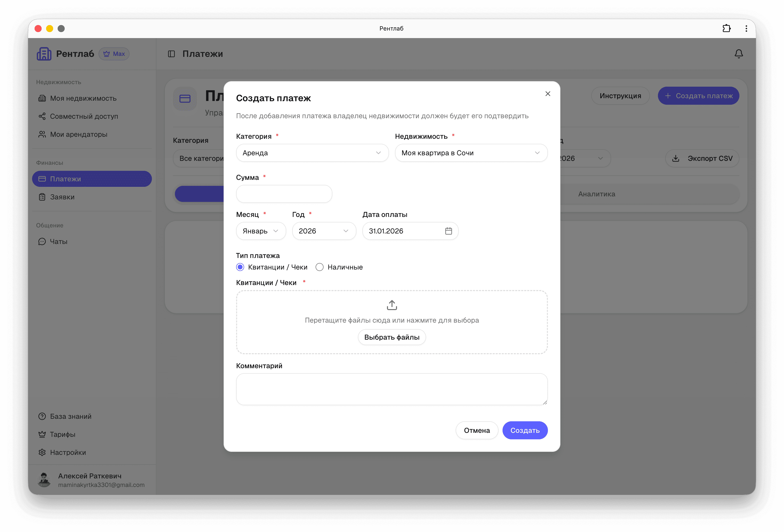Select the Наличные radio option
784x532 pixels.
point(320,267)
